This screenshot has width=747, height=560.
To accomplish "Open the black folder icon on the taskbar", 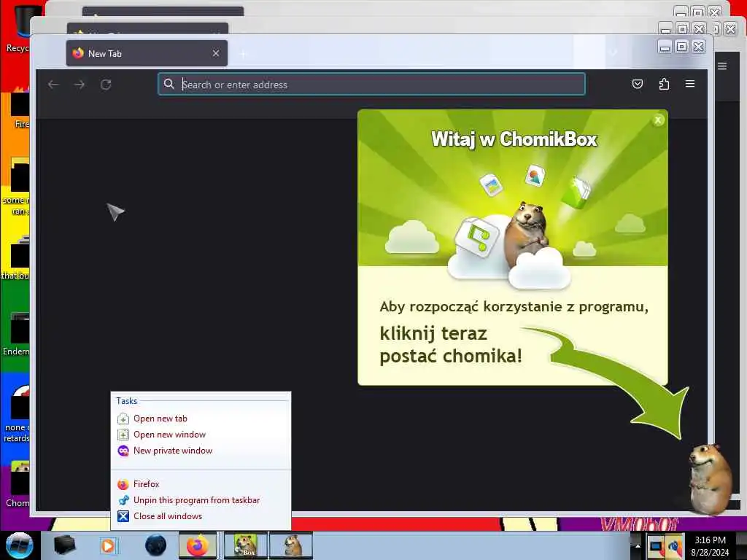I will 64,545.
